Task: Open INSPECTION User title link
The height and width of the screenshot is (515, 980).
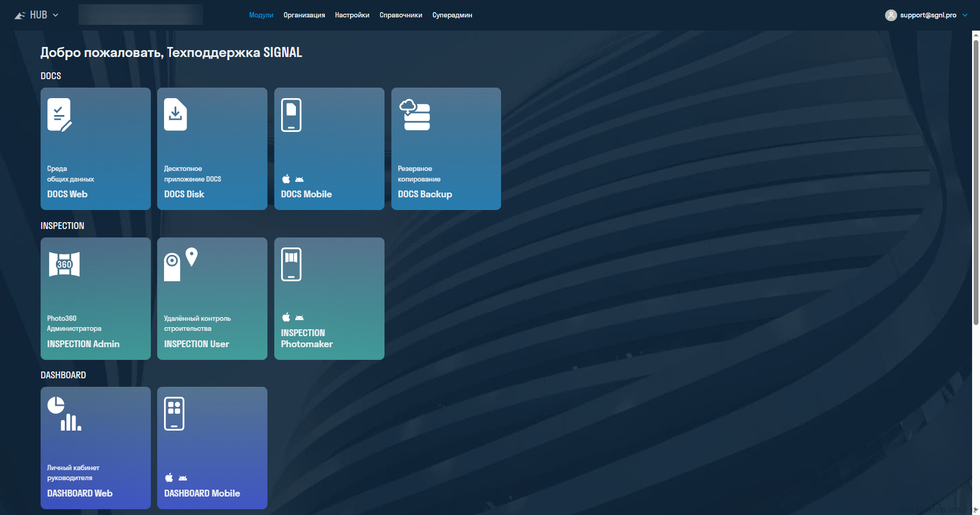Action: (197, 344)
